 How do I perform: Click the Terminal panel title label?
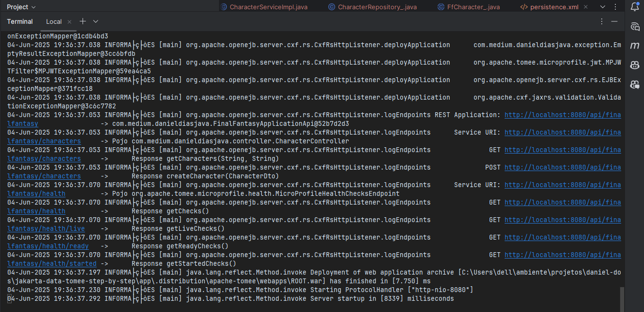pos(20,21)
